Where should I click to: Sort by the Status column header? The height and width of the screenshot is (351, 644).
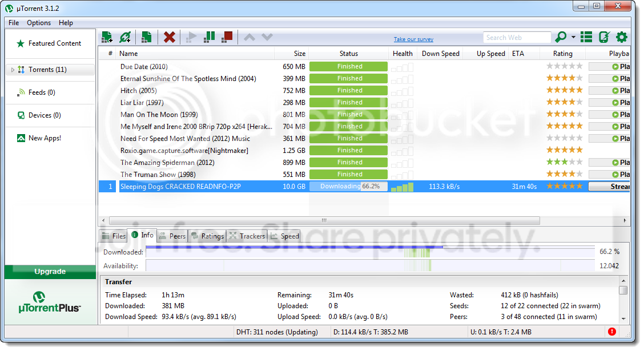point(349,54)
